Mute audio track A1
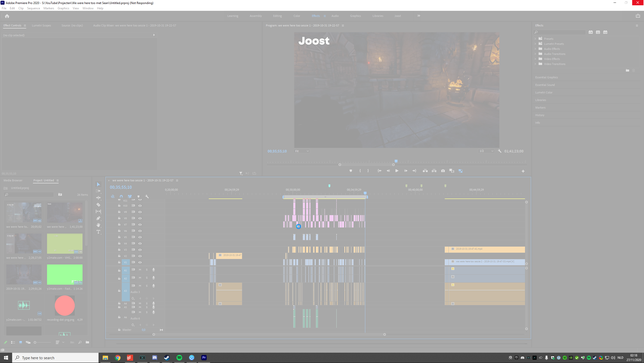The image size is (644, 363). point(140,270)
